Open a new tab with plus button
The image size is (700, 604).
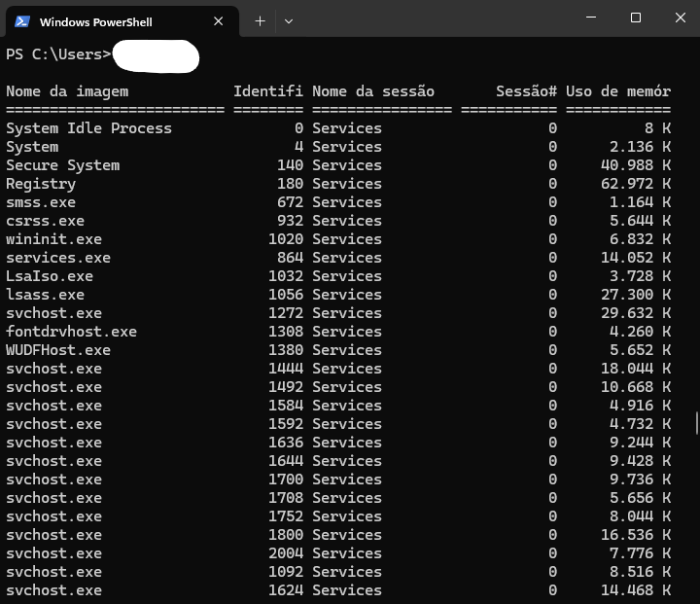(x=260, y=21)
